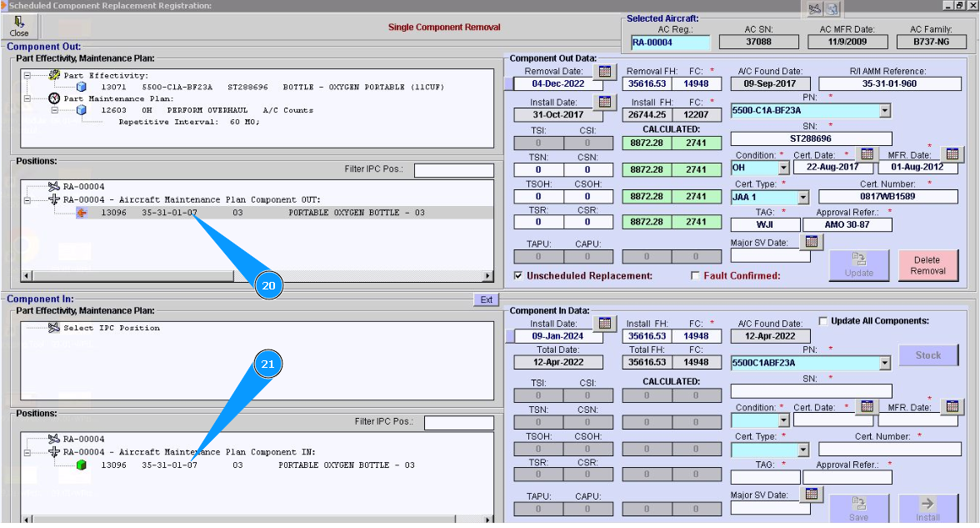Open Component Out Cert. Date calendar

867,153
